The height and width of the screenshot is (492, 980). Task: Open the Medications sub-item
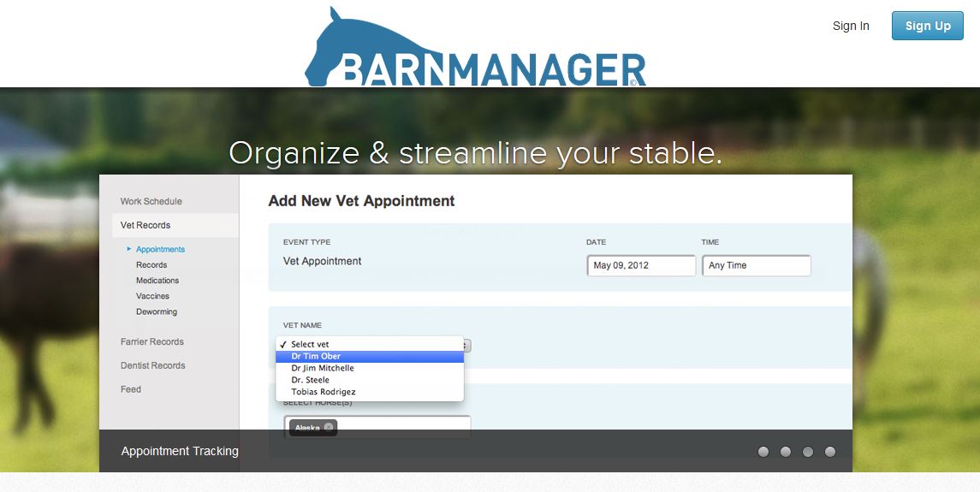coord(157,280)
